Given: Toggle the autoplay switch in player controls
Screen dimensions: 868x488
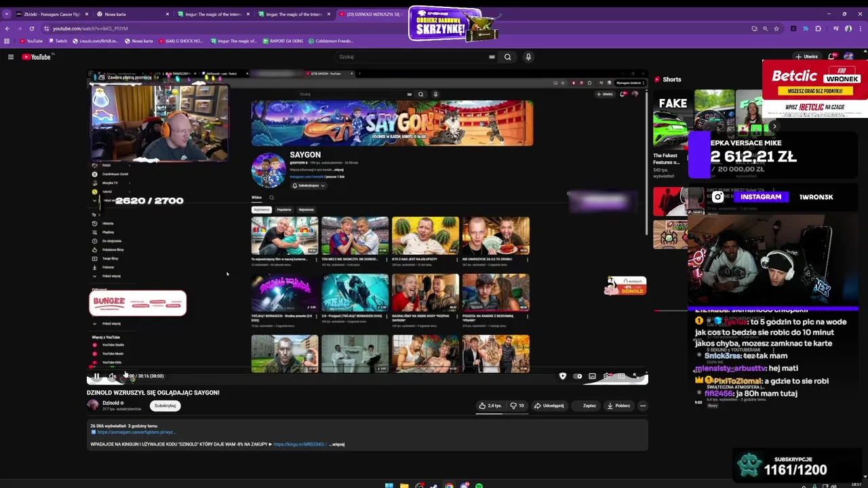Looking at the screenshot, I should (x=577, y=376).
